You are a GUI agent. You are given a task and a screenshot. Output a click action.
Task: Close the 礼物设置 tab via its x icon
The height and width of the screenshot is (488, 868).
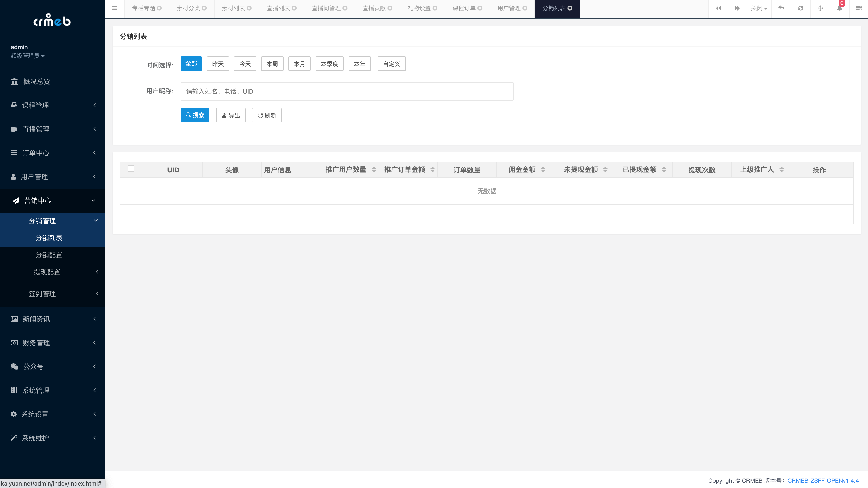435,8
